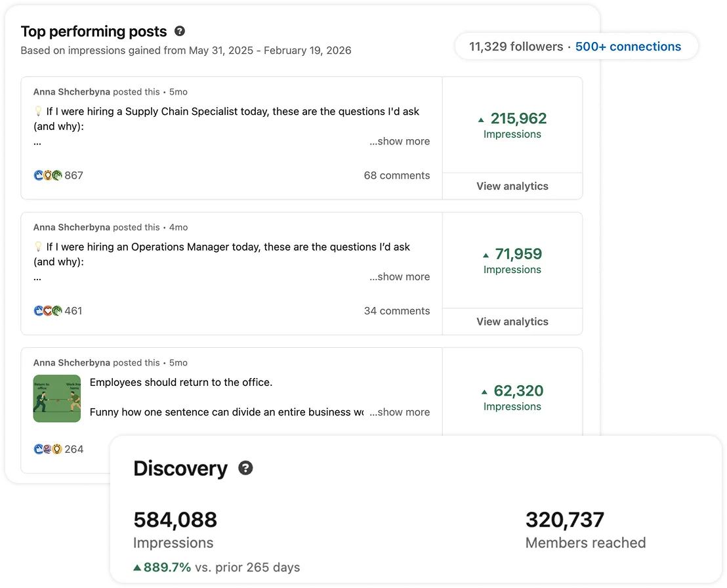The image size is (727, 588).
Task: Expand Supply Chain post with show more
Action: 400,141
